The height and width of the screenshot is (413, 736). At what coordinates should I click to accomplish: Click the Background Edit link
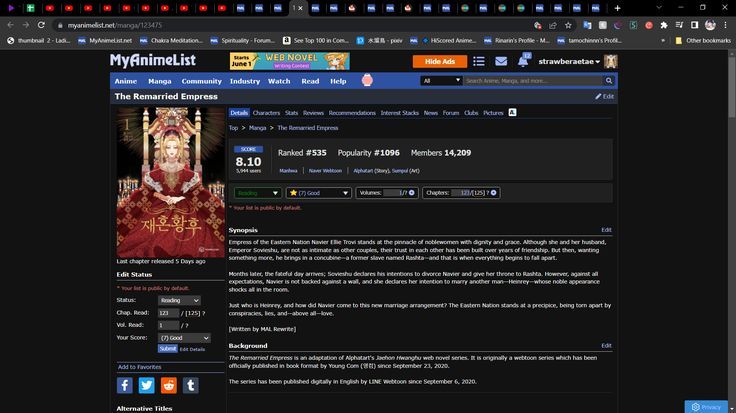(x=606, y=345)
